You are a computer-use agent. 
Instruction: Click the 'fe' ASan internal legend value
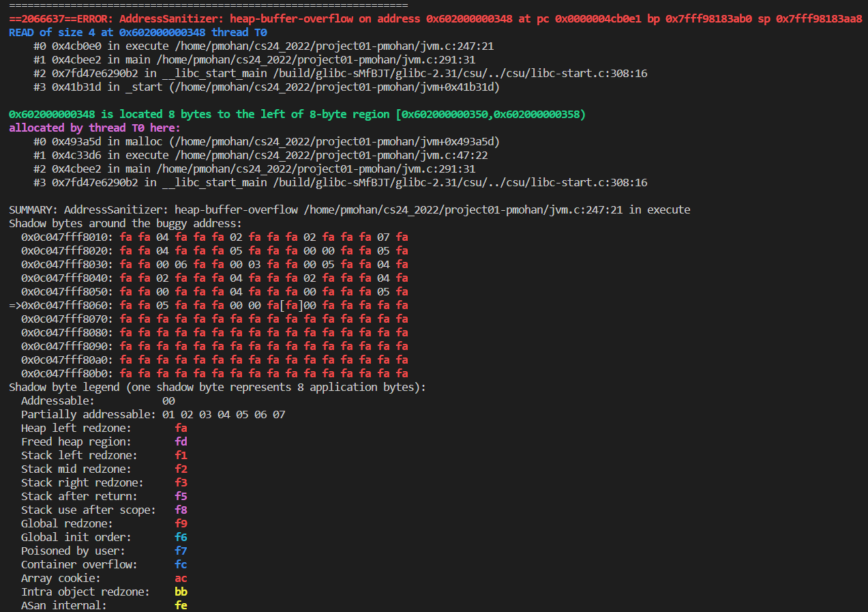pos(181,605)
